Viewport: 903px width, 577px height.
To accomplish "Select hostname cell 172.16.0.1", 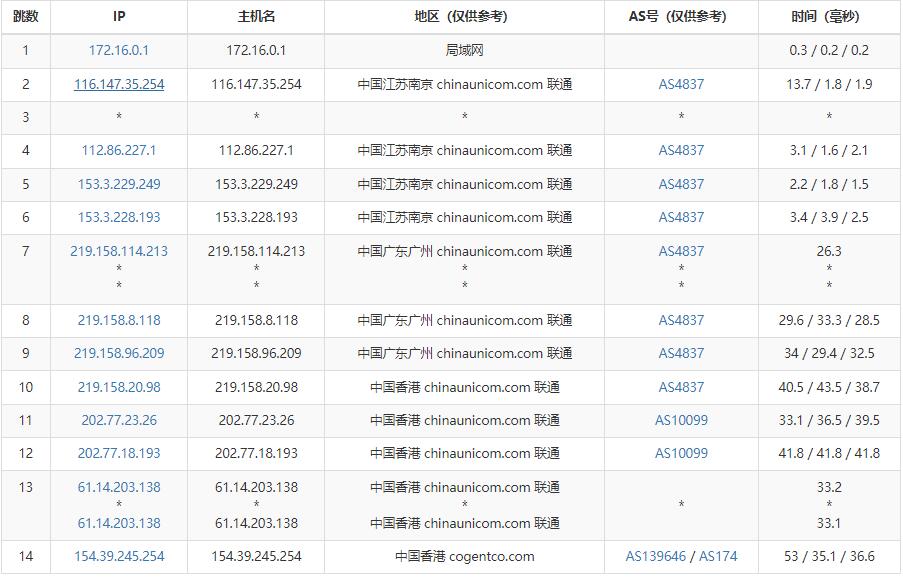I will pyautogui.click(x=256, y=50).
